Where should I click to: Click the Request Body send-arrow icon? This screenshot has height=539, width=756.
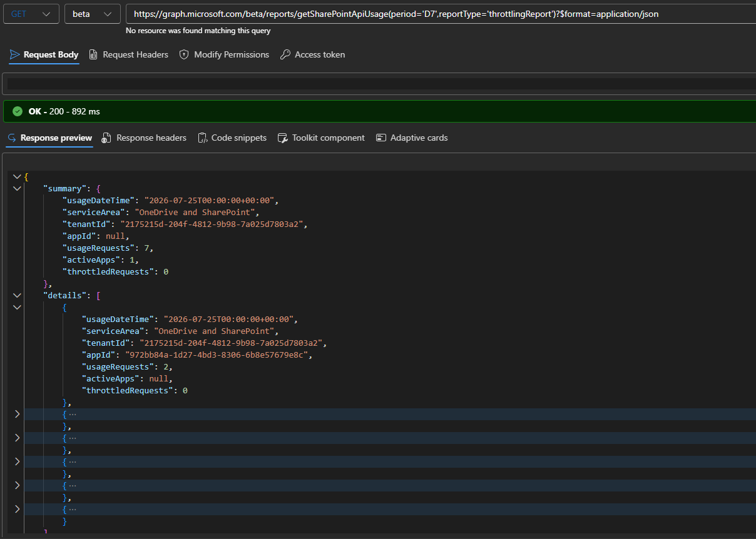(x=14, y=55)
